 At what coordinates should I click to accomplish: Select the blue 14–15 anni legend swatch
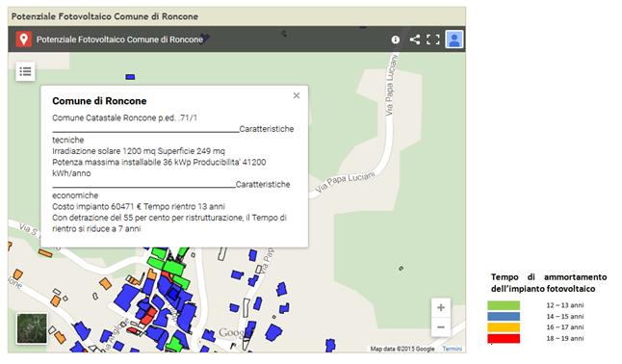(504, 317)
